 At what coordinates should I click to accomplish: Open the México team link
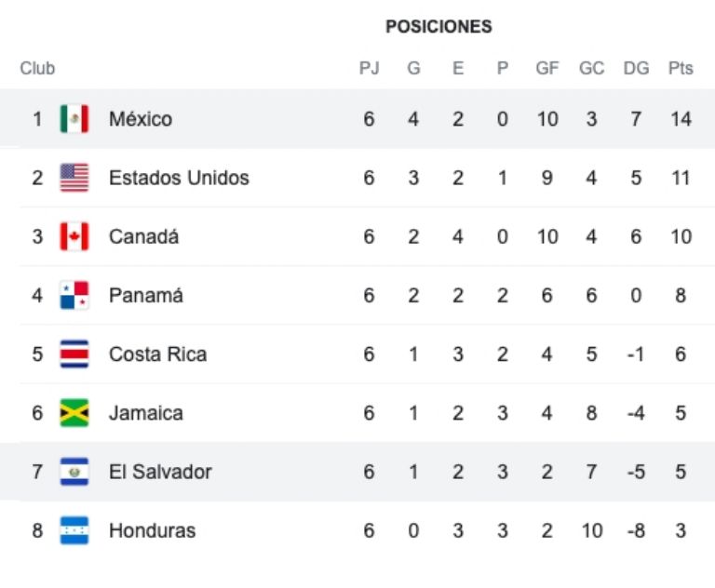point(141,119)
